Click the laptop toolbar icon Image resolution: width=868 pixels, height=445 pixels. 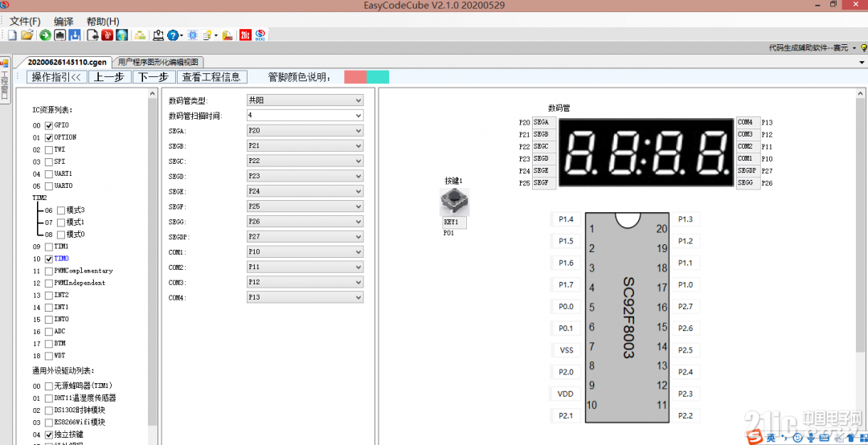click(x=158, y=35)
